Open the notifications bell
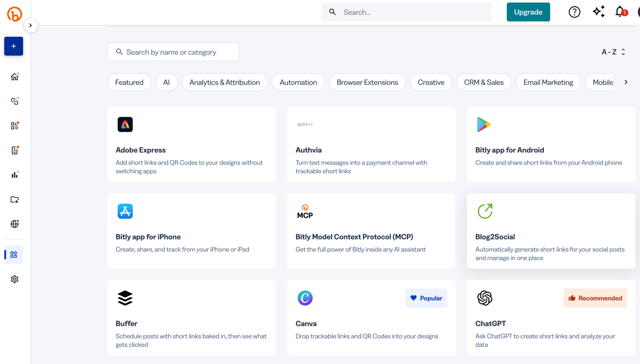This screenshot has width=640, height=364. pyautogui.click(x=621, y=11)
